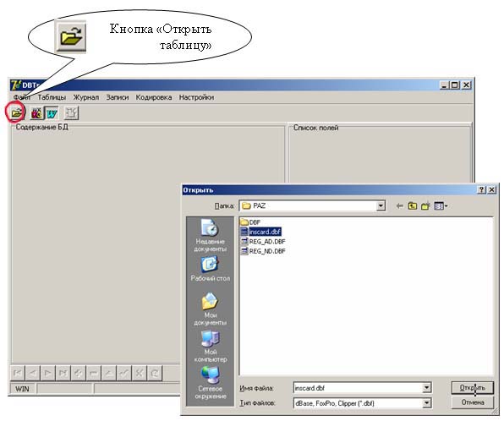Open Мой компьютер shortcut
The width and height of the screenshot is (504, 421).
(211, 347)
